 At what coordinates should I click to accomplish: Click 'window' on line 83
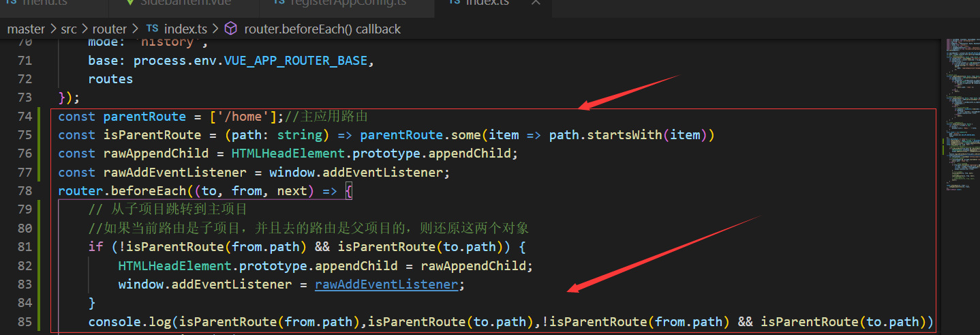click(x=140, y=284)
